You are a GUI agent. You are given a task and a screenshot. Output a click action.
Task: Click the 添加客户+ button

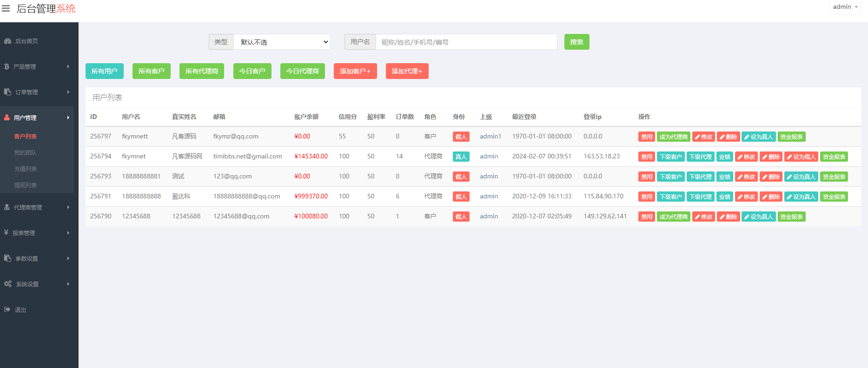(355, 71)
